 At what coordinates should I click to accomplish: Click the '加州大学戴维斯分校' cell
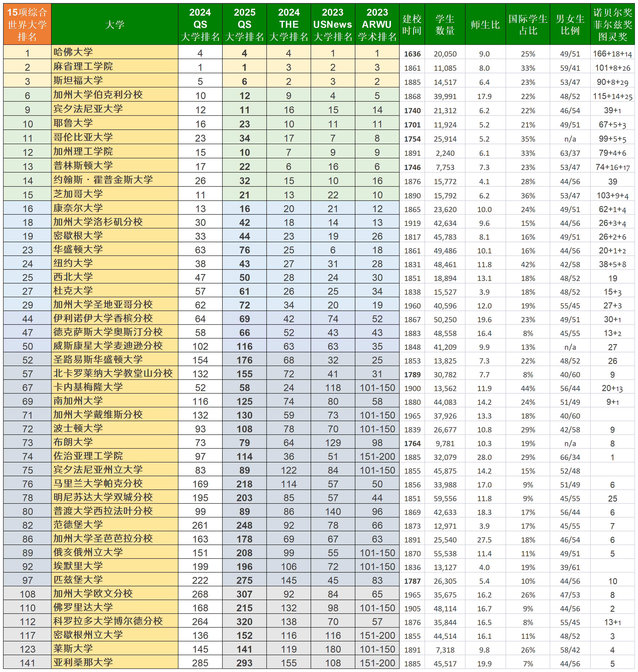[115, 414]
